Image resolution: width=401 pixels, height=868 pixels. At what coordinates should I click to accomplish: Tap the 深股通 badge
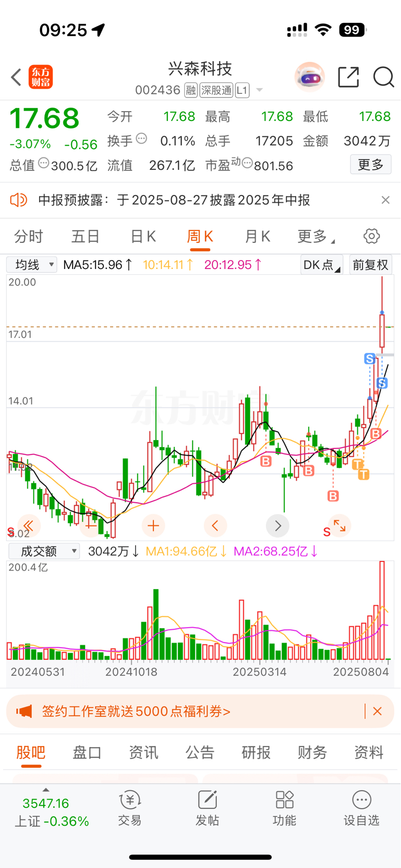coord(216,90)
